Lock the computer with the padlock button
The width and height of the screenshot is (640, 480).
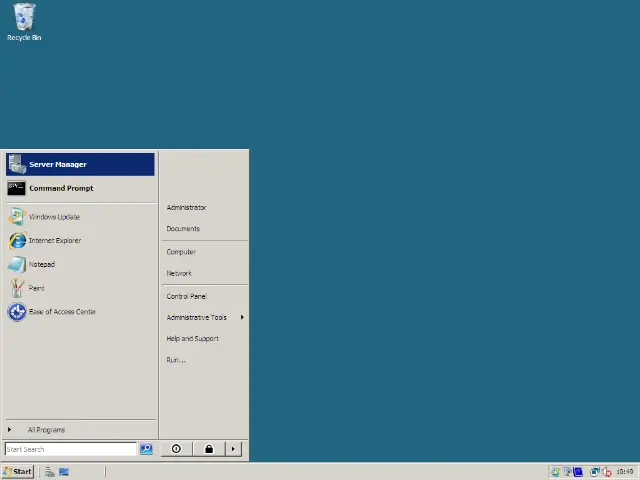pos(209,449)
